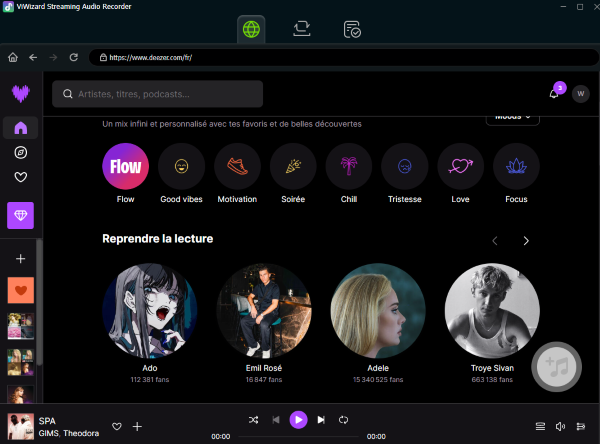
Task: Open the volume speaker control
Action: 560,426
